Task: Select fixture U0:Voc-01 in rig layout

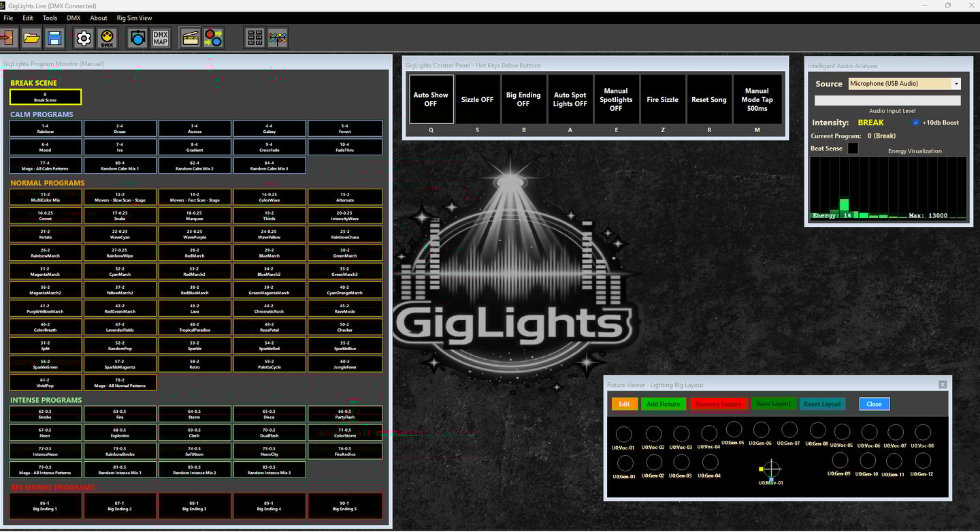Action: pos(623,434)
